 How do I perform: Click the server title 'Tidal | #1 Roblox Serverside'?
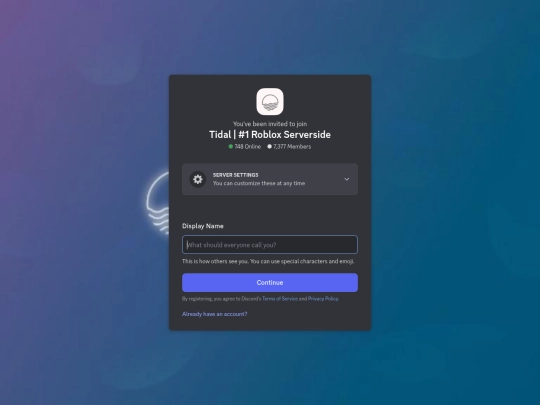pos(270,134)
